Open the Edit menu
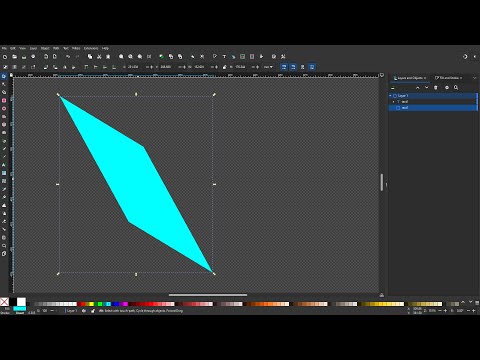Viewport: 480px width, 360px height. [x=13, y=48]
